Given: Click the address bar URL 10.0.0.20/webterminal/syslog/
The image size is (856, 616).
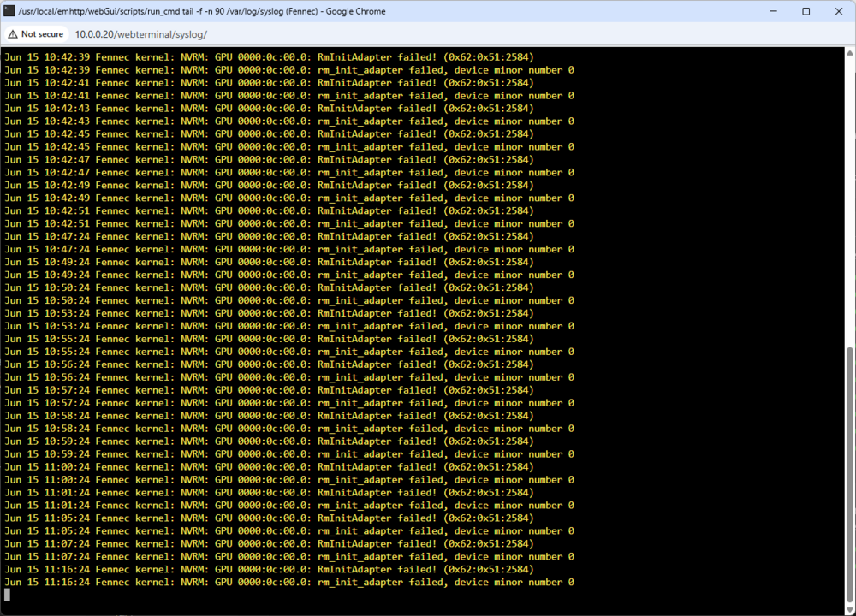Looking at the screenshot, I should coord(141,34).
